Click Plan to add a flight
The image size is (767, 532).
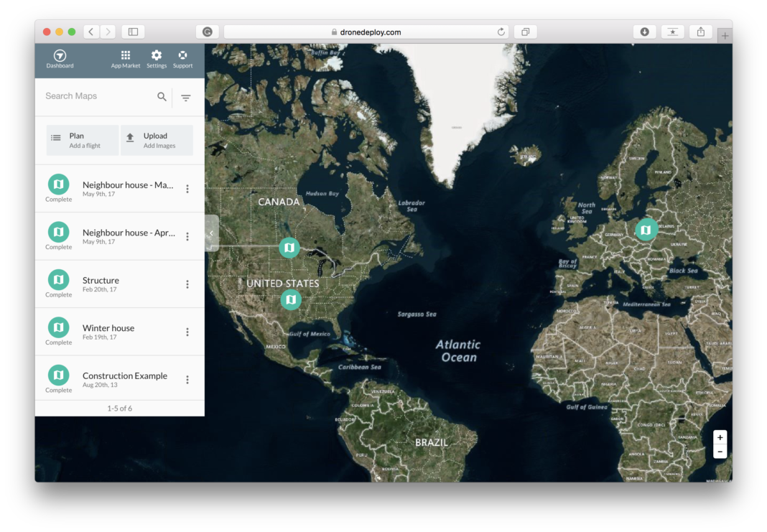(83, 140)
